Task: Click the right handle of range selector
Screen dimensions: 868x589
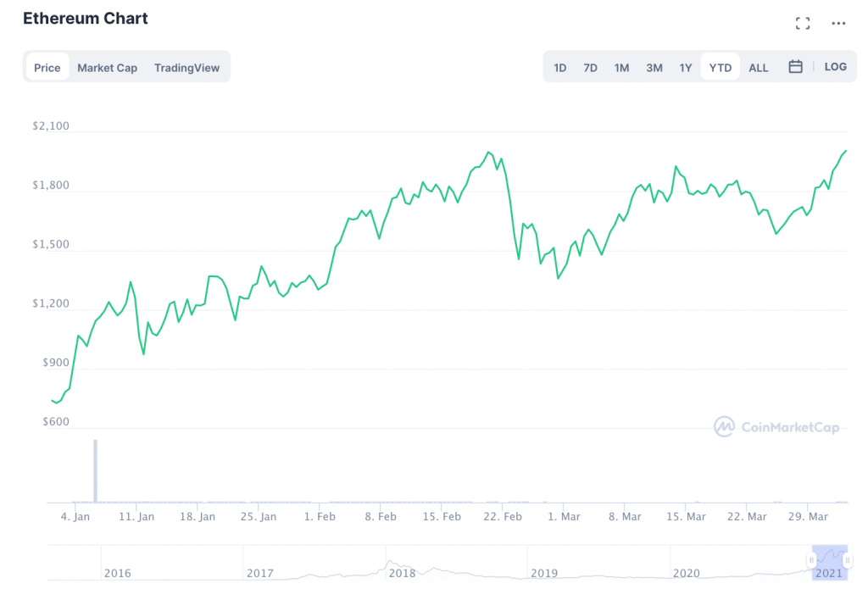Action: (x=847, y=560)
